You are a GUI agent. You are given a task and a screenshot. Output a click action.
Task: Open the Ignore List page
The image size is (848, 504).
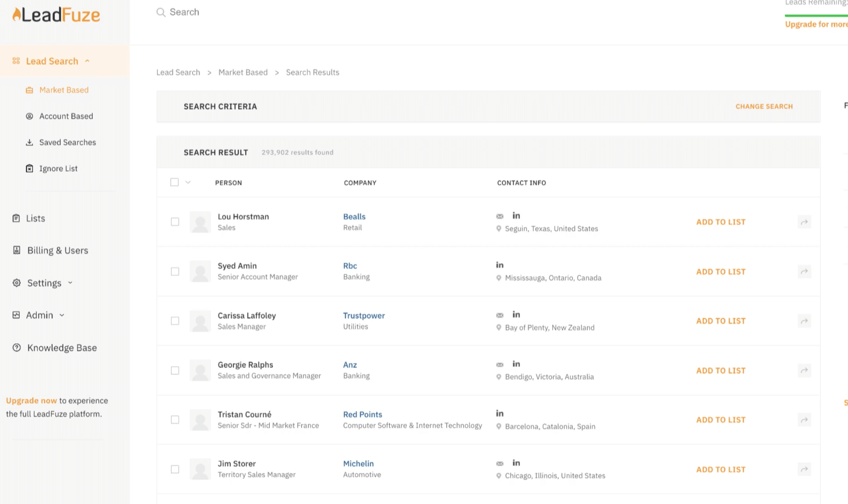click(58, 169)
